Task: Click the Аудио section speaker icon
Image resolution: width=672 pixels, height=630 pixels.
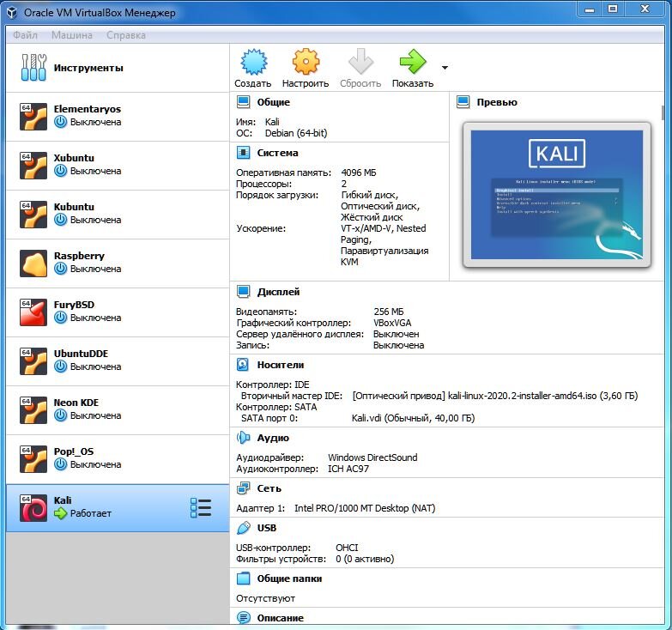Action: point(243,438)
